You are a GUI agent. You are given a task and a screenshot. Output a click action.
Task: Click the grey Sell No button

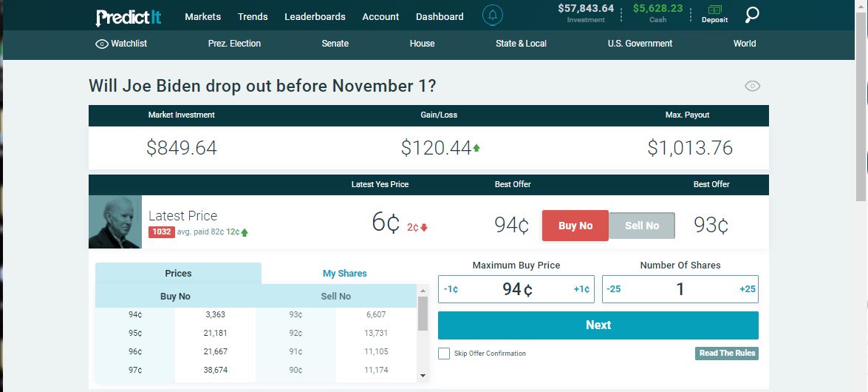(642, 226)
